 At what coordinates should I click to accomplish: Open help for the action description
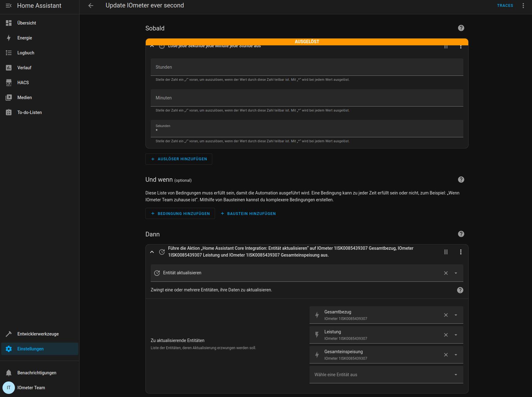[460, 290]
